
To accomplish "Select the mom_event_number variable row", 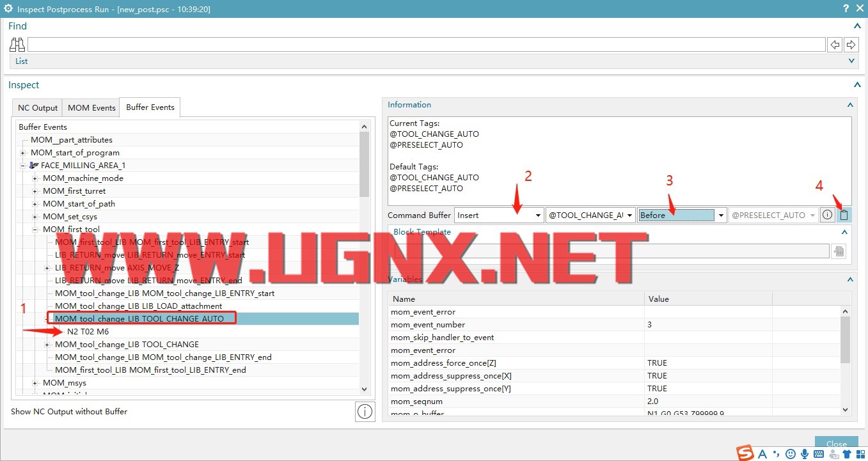I will (613, 325).
